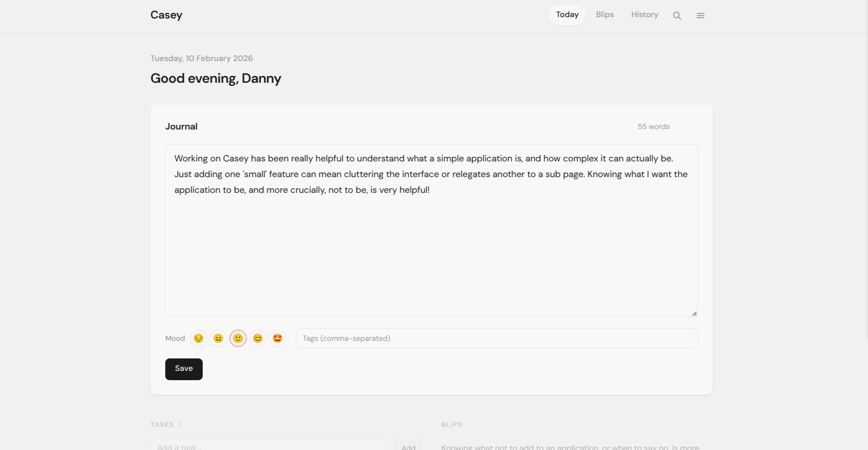The image size is (868, 450).
Task: Click the Save button
Action: (184, 369)
